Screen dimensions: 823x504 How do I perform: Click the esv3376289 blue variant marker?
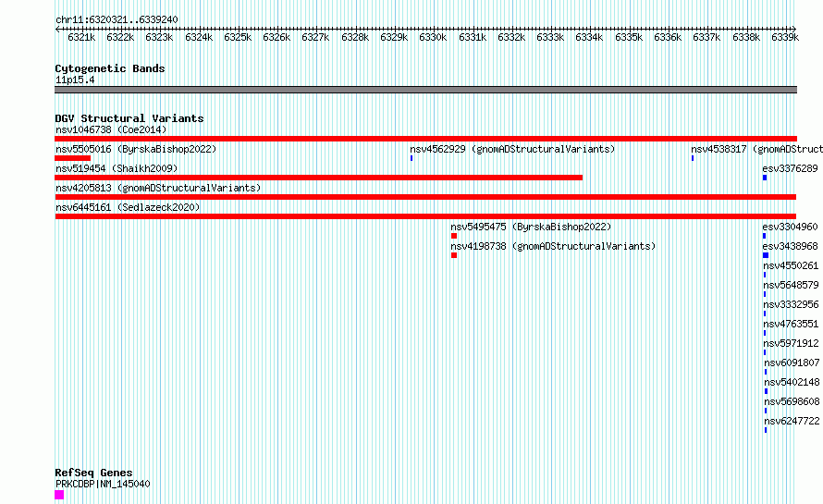765,178
